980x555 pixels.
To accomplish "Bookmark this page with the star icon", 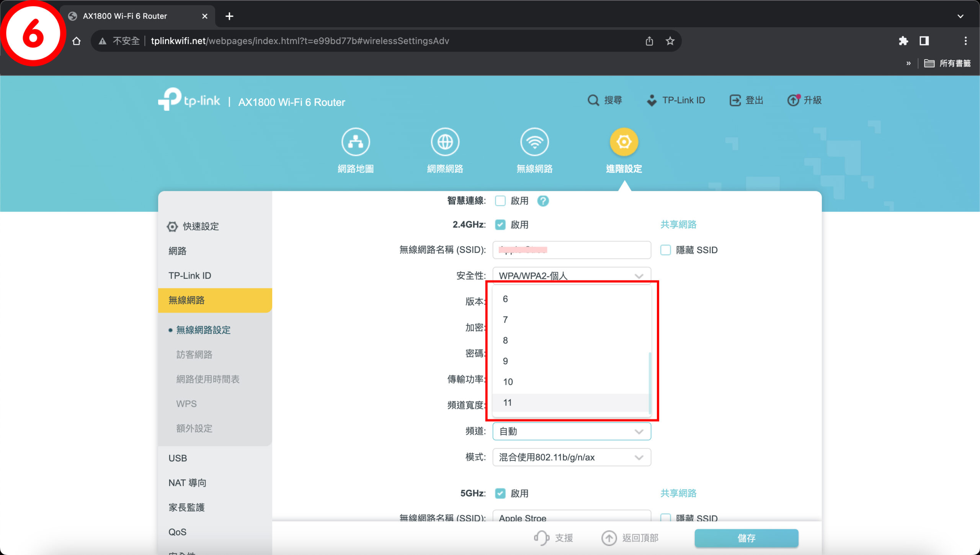I will pyautogui.click(x=670, y=41).
